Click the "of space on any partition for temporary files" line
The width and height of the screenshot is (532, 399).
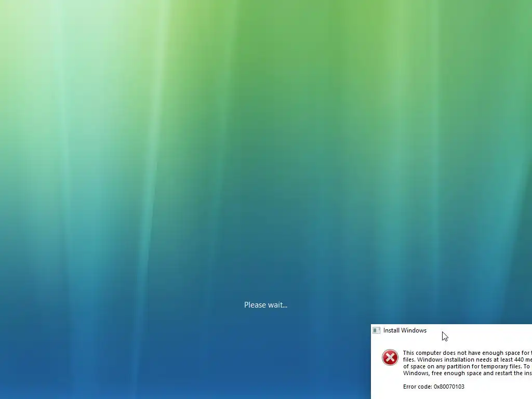[468, 366]
